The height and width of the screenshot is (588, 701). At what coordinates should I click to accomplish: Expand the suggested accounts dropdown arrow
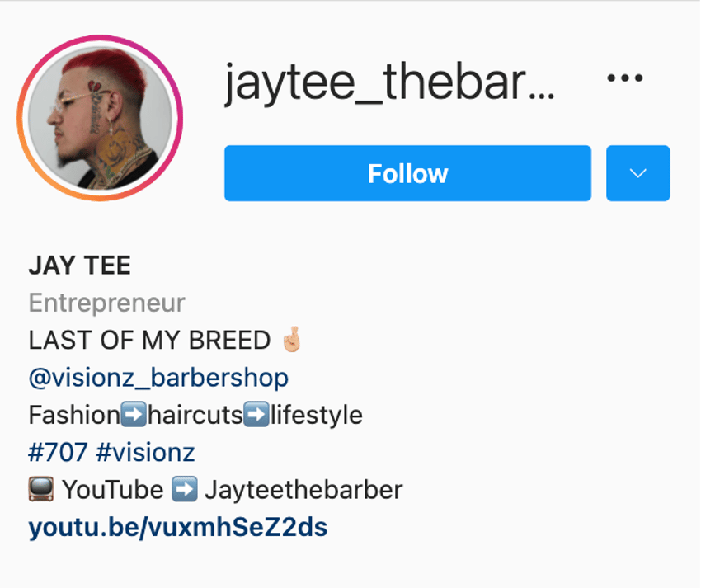(638, 173)
